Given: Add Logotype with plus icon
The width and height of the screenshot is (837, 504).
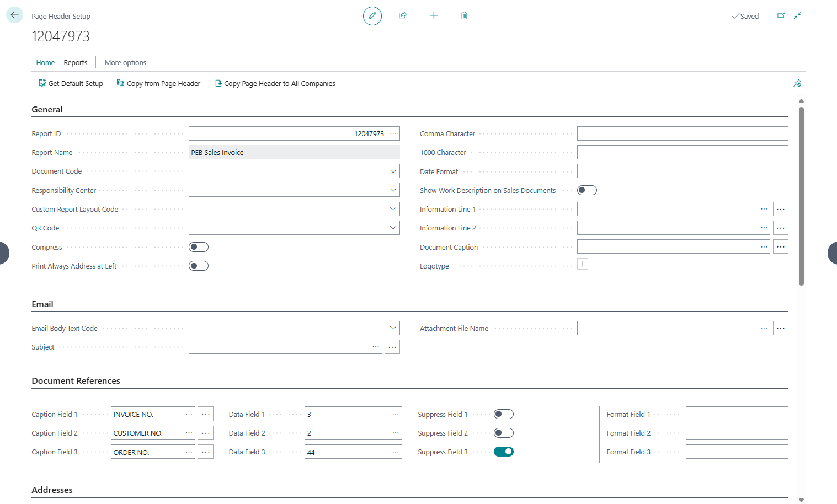Looking at the screenshot, I should (583, 264).
